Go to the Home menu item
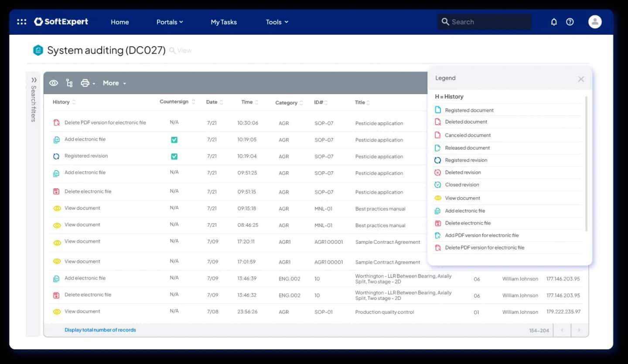This screenshot has width=628, height=364. 119,22
